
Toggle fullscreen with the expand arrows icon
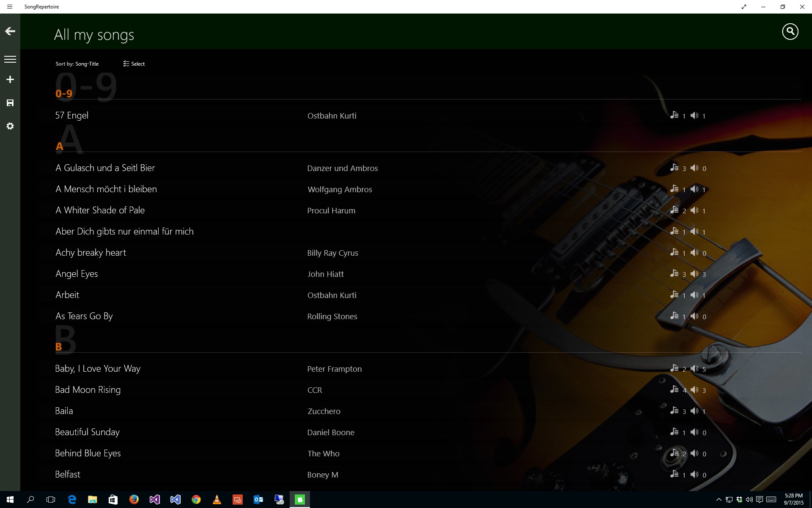[x=743, y=7]
